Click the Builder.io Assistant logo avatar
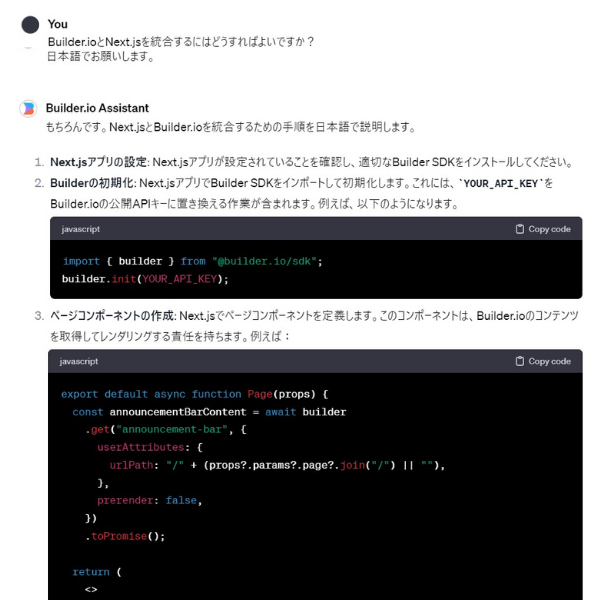This screenshot has height=600, width=600. [29, 109]
